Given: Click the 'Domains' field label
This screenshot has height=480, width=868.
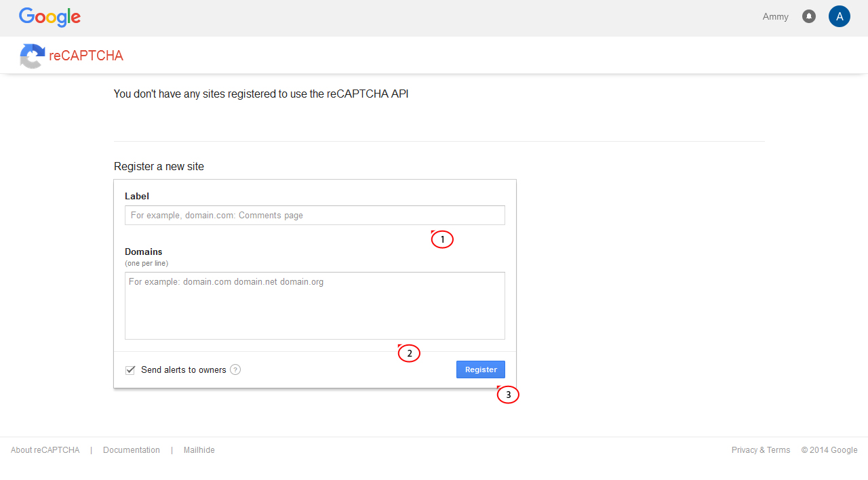Looking at the screenshot, I should point(144,252).
